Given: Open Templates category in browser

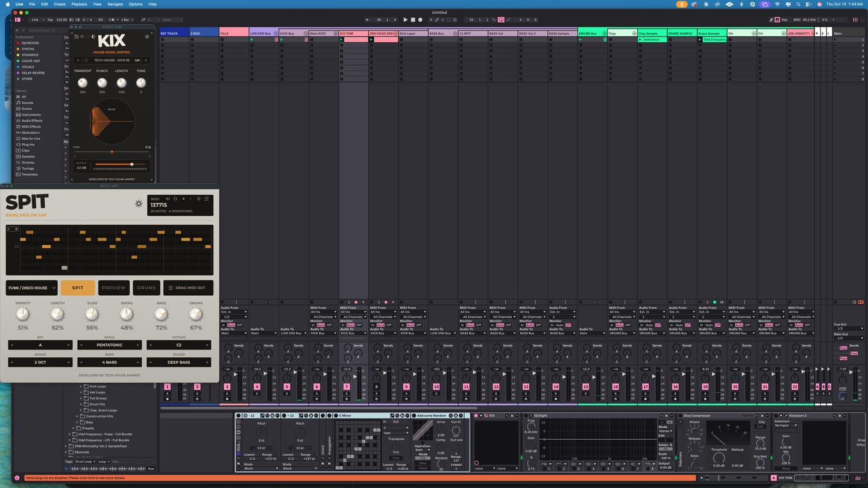Looking at the screenshot, I should [29, 174].
